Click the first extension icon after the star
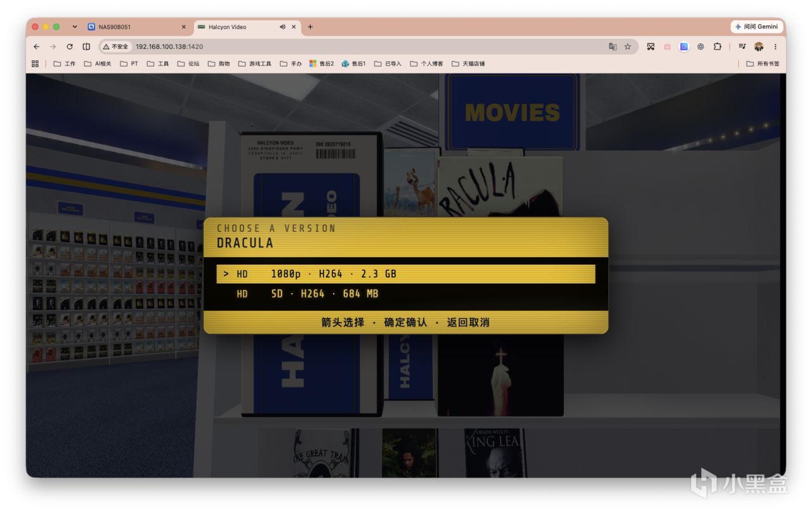 650,46
